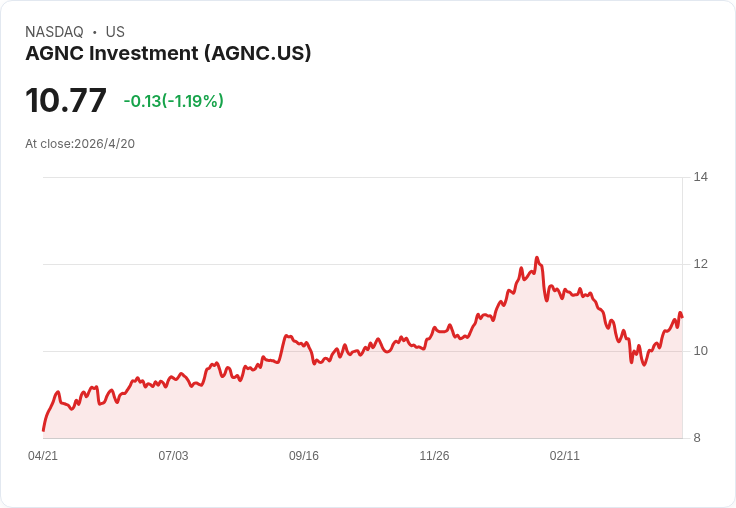Image resolution: width=736 pixels, height=508 pixels.
Task: Click the -0.13(-1.19%) price change
Action: 173,101
